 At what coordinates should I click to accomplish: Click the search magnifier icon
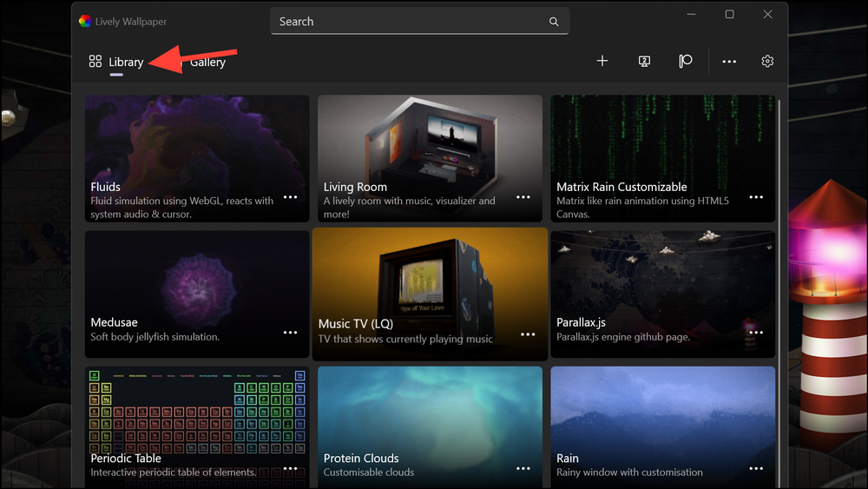tap(554, 22)
